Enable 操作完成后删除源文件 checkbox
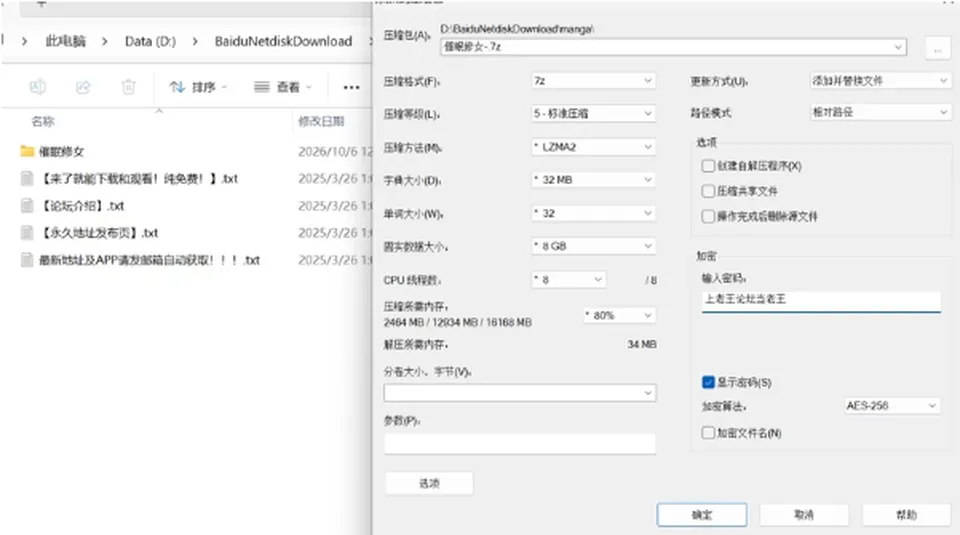The image size is (960, 535). click(x=708, y=216)
